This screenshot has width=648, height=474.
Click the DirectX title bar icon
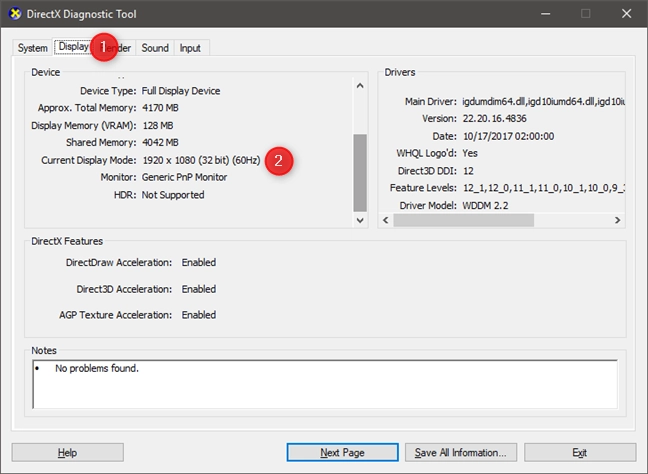(x=15, y=14)
